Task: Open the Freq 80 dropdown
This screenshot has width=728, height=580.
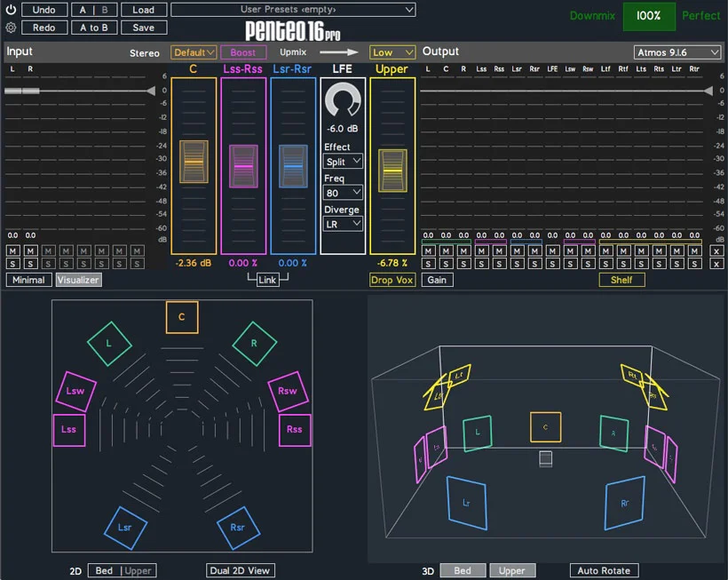Action: 343,193
